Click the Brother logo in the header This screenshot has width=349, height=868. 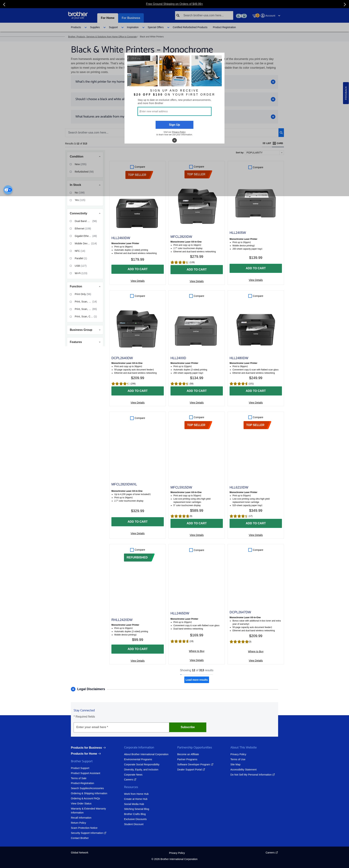point(78,15)
